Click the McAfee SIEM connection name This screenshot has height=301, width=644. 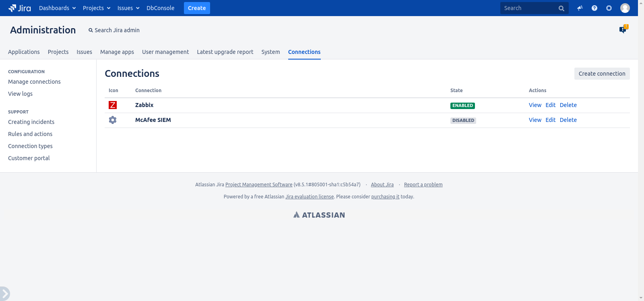[153, 120]
